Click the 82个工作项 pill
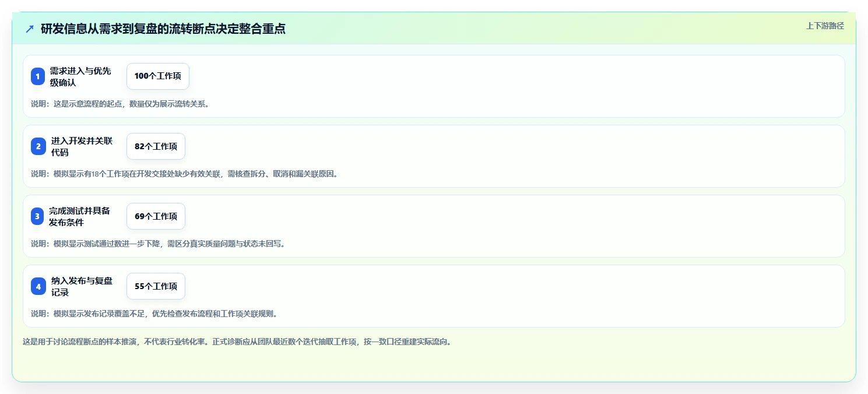Viewport: 868px width, 394px height. [156, 146]
